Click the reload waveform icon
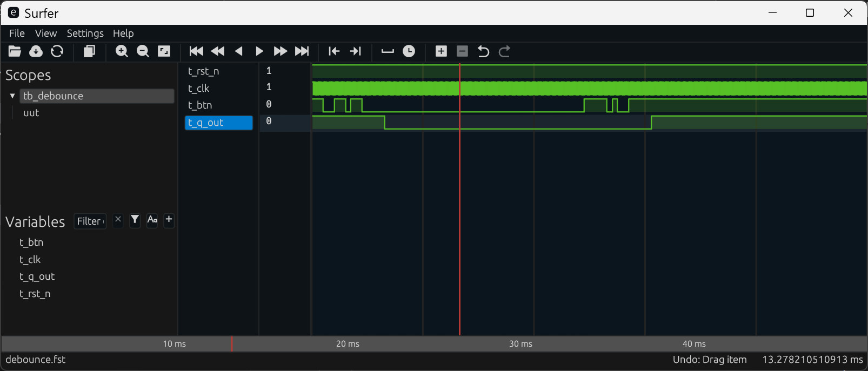The width and height of the screenshot is (868, 371). (x=57, y=51)
